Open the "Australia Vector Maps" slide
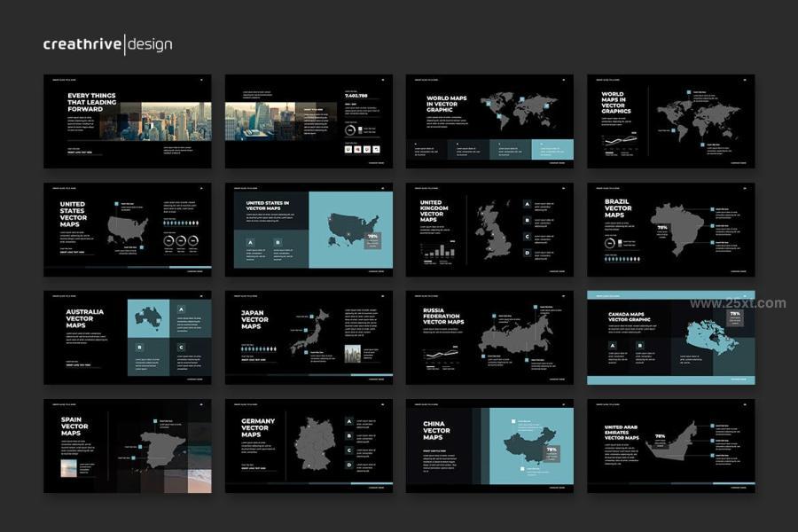 [x=127, y=338]
